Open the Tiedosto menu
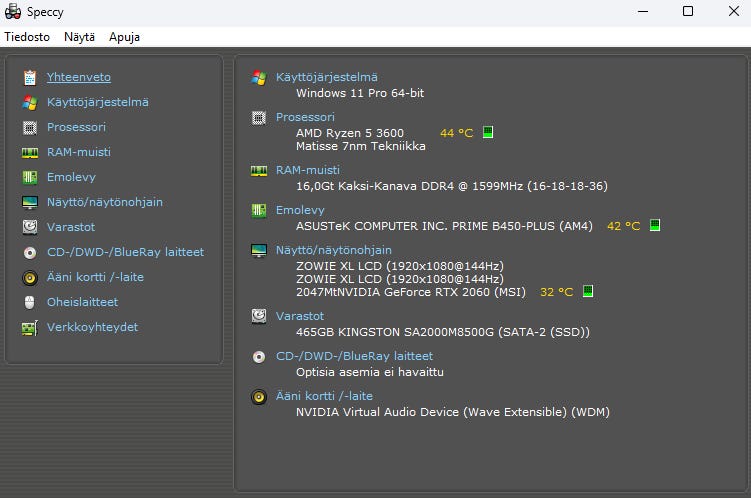This screenshot has height=498, width=751. [x=27, y=37]
